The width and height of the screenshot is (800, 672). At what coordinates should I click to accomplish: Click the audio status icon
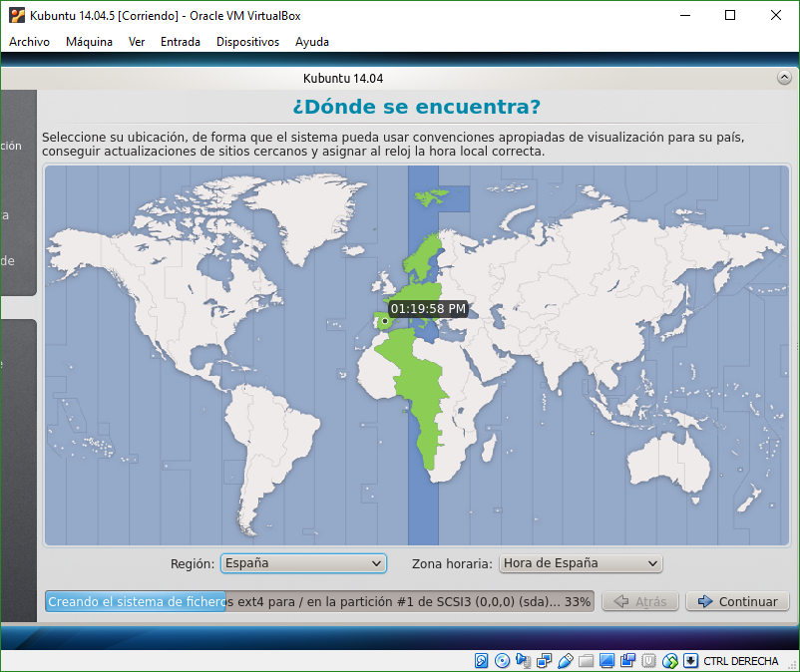[x=523, y=660]
